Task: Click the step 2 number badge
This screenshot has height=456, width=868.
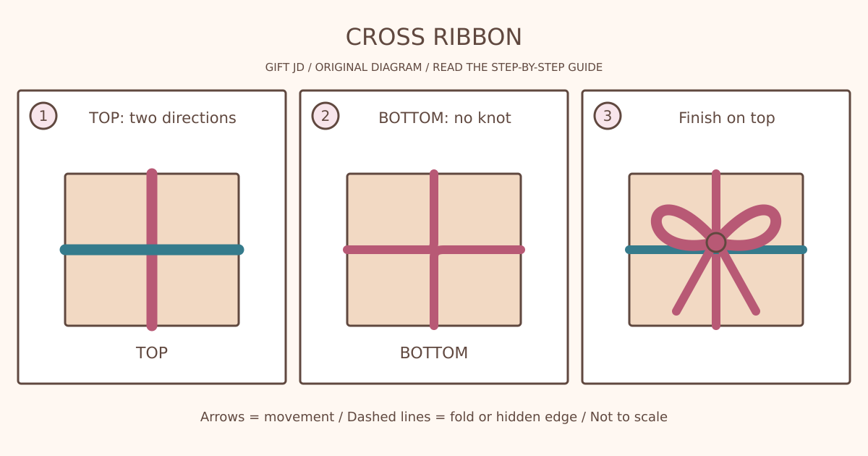Action: 325,116
